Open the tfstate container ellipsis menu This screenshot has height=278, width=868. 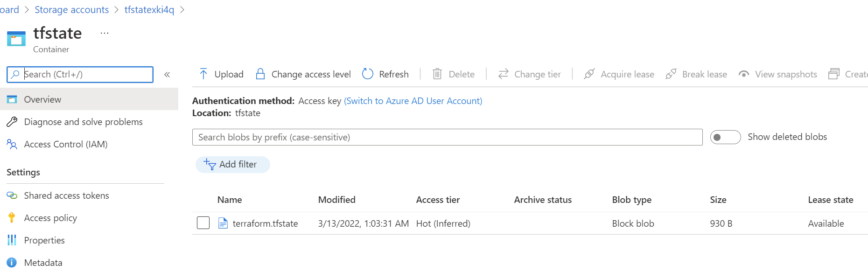click(x=105, y=33)
